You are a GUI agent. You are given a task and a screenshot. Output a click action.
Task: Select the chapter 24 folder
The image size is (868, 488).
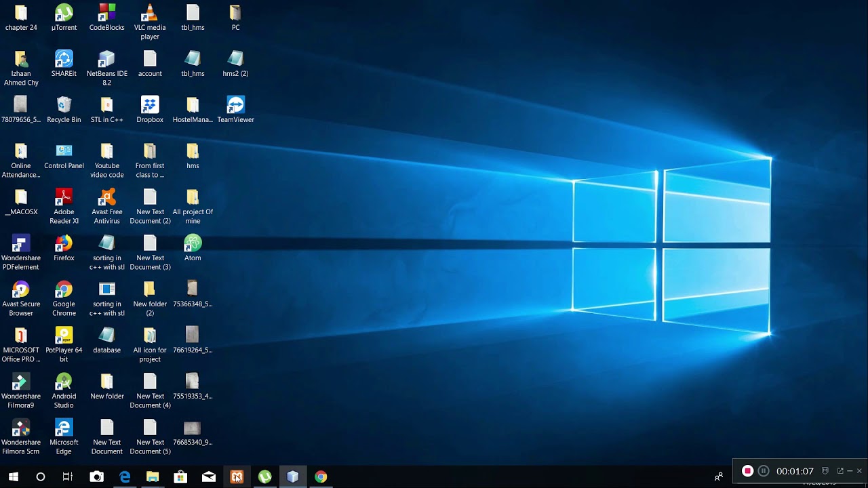[21, 18]
